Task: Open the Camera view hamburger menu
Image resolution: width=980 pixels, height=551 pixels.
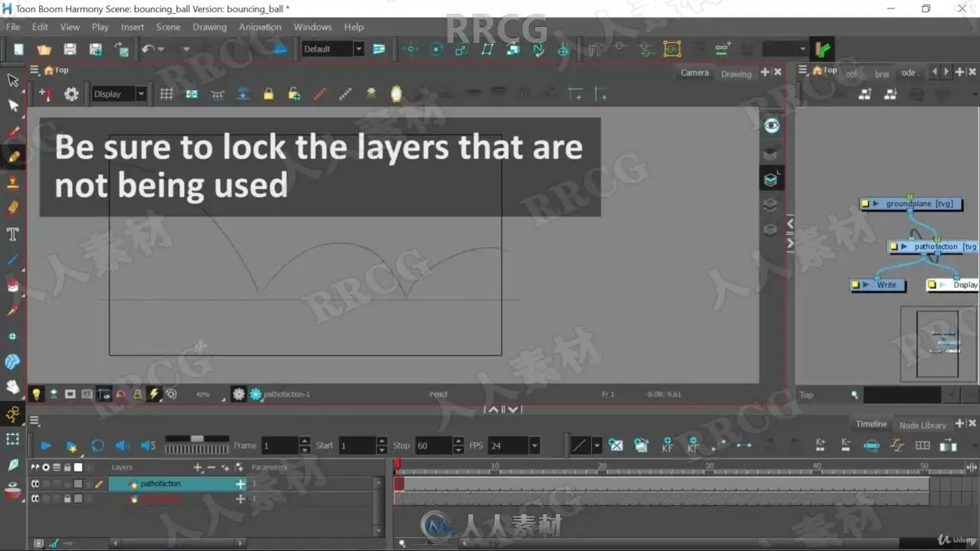Action: click(34, 70)
